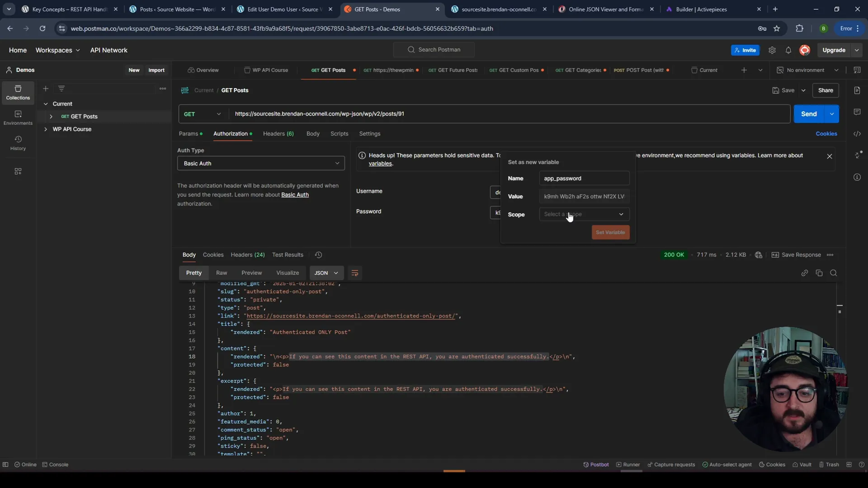Click the network information globe icon

click(x=759, y=255)
